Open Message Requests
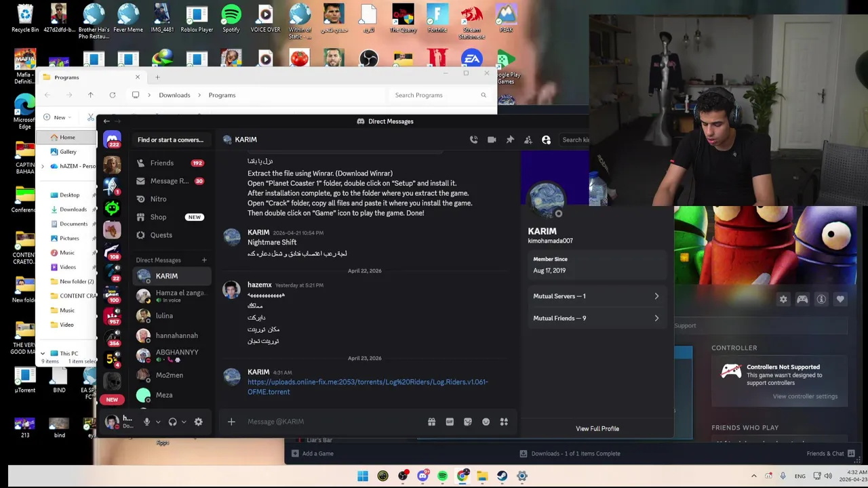Image resolution: width=868 pixels, height=488 pixels. coord(171,181)
